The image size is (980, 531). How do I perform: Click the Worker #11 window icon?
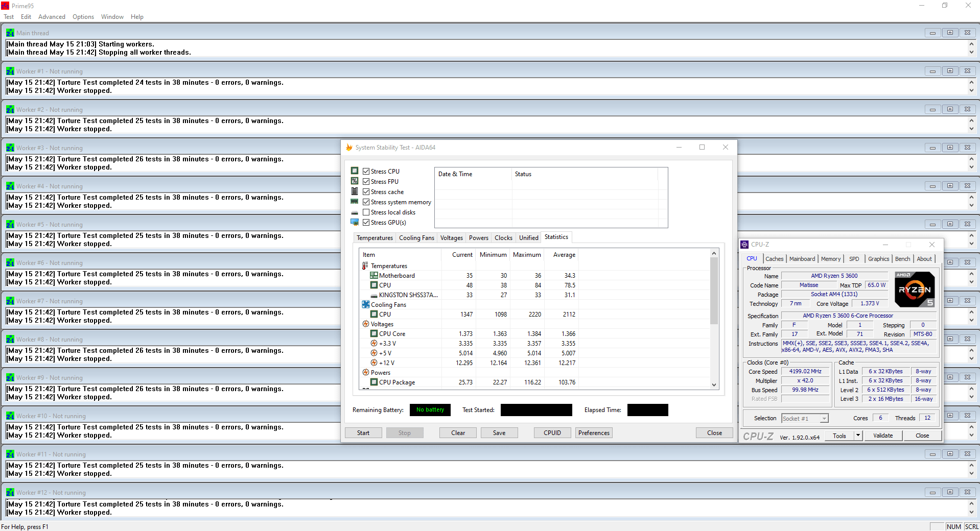(10, 454)
